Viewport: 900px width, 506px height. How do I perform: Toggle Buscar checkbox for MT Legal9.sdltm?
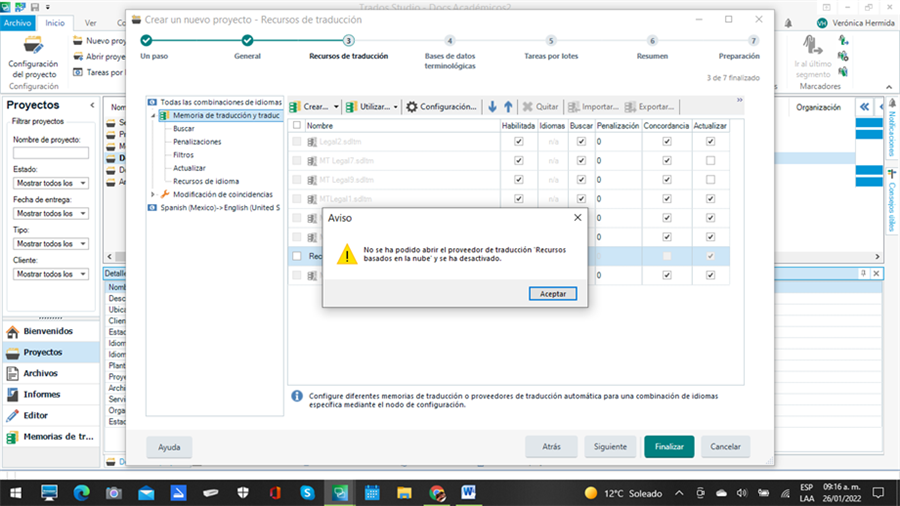point(581,180)
